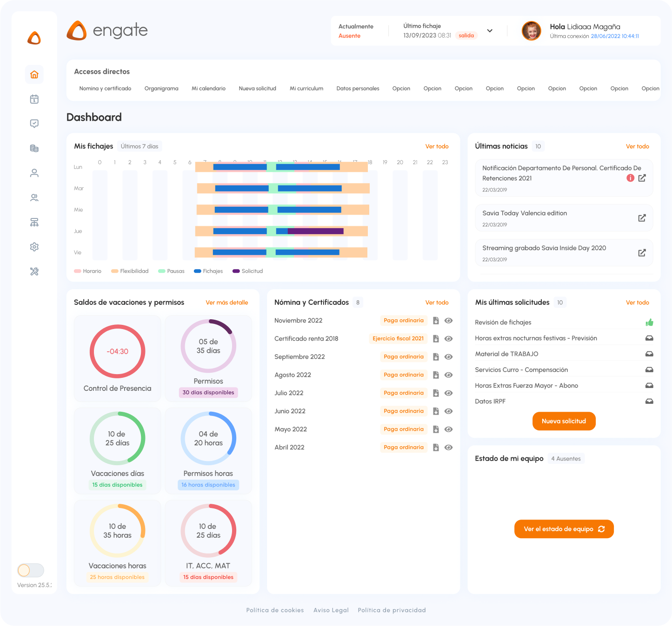Expand the Último fichaje dropdown chevron
Screen dimensions: 672x626
click(x=490, y=31)
